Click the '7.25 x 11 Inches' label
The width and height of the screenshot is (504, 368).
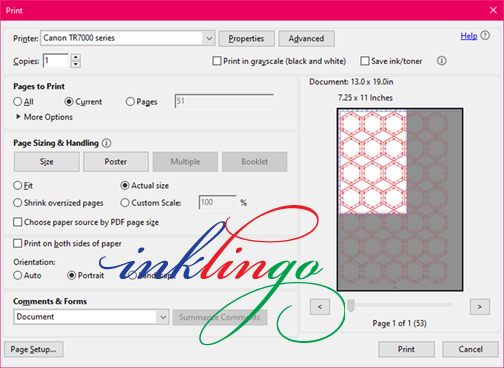point(365,98)
